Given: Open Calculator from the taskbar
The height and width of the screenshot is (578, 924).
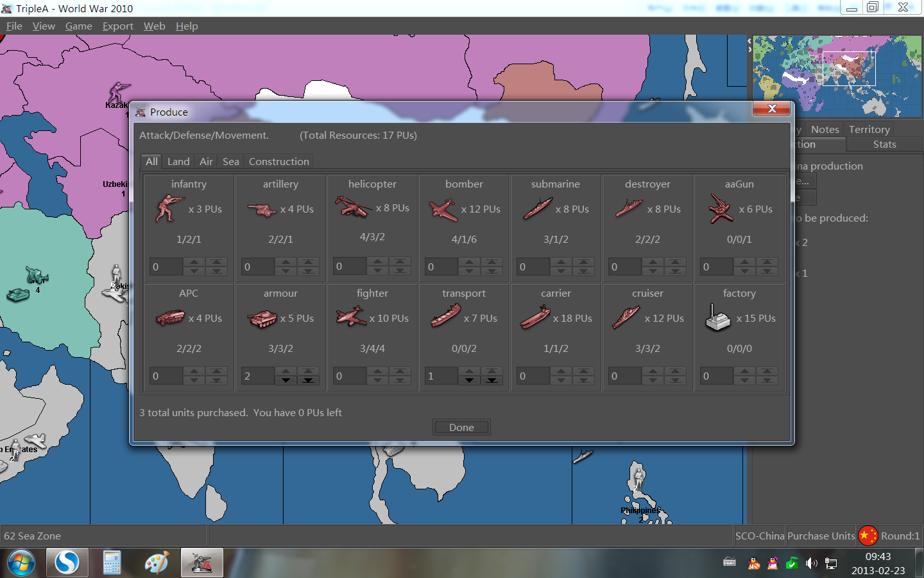Looking at the screenshot, I should pos(112,563).
